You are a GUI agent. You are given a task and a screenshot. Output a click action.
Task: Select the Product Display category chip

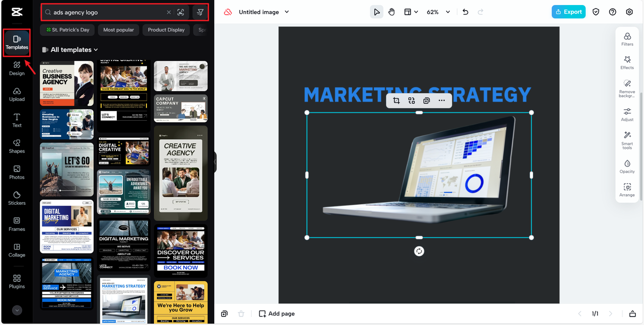[x=166, y=30]
